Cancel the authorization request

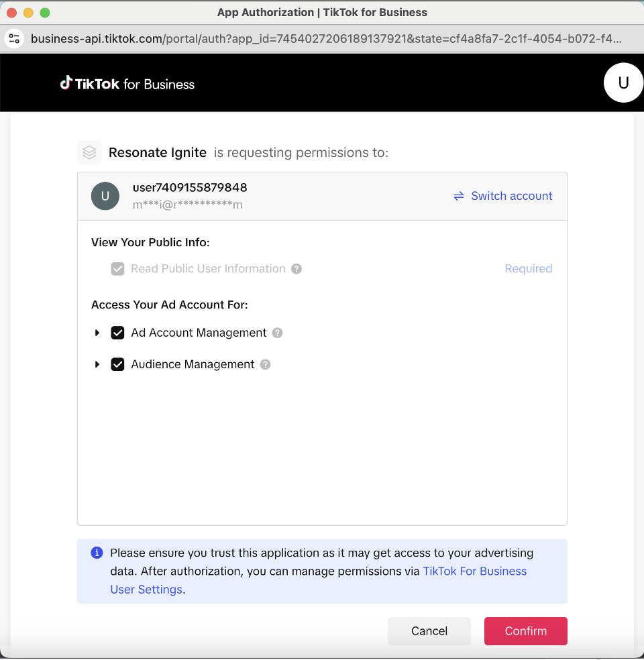[x=429, y=631]
